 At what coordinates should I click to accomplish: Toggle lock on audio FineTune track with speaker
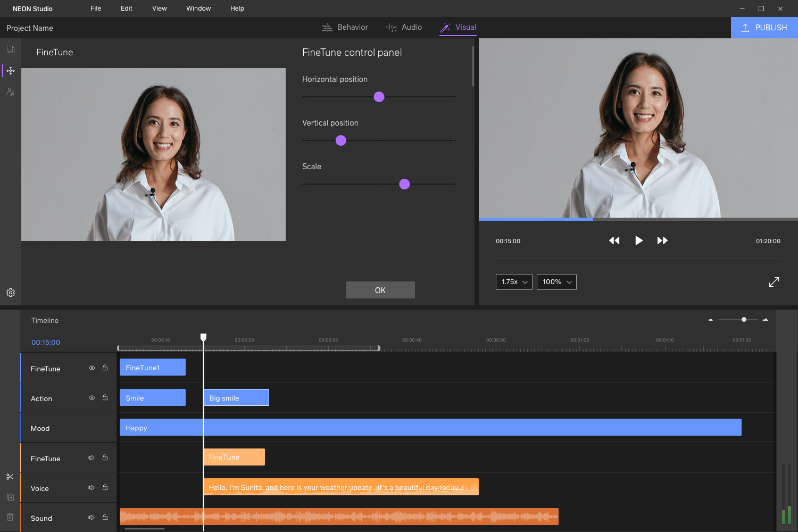tap(105, 458)
